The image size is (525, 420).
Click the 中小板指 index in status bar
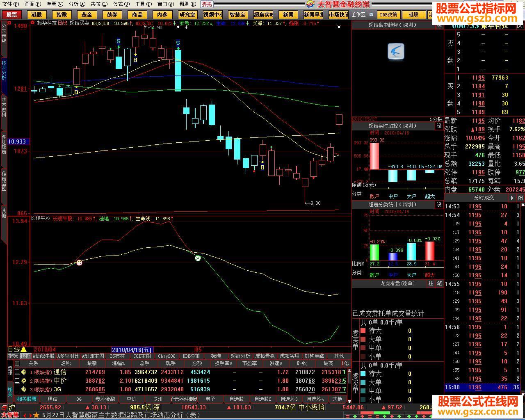[311, 407]
